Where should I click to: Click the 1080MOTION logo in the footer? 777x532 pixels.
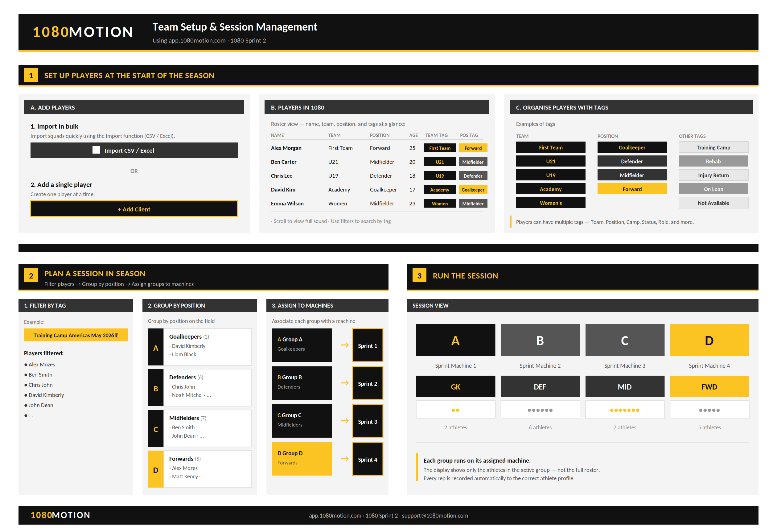click(60, 515)
